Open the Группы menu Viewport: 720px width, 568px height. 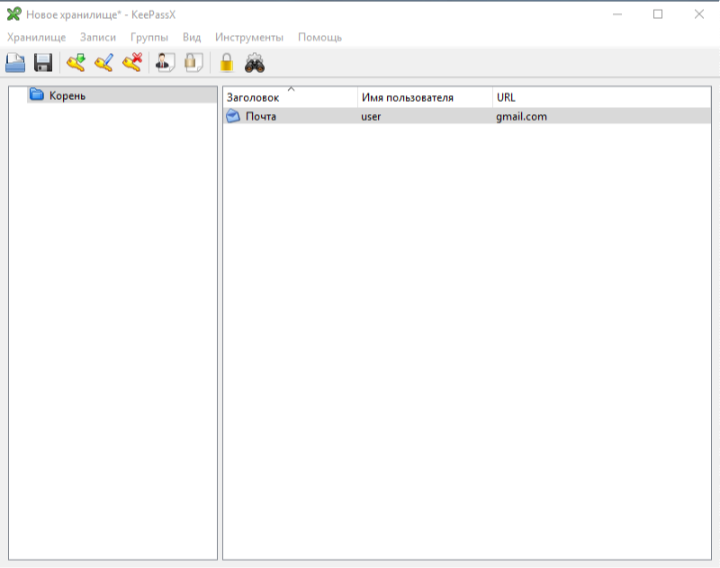point(149,37)
